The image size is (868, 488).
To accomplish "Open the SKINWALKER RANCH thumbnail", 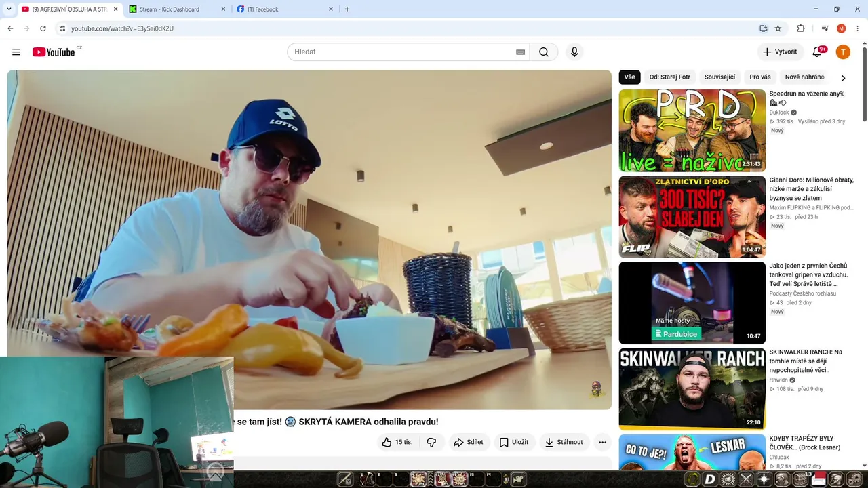I will point(692,389).
